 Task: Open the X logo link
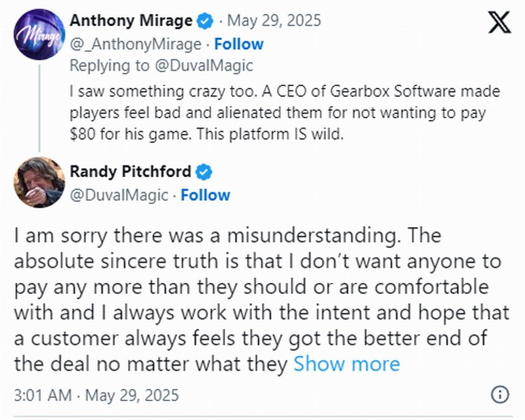coord(501,23)
